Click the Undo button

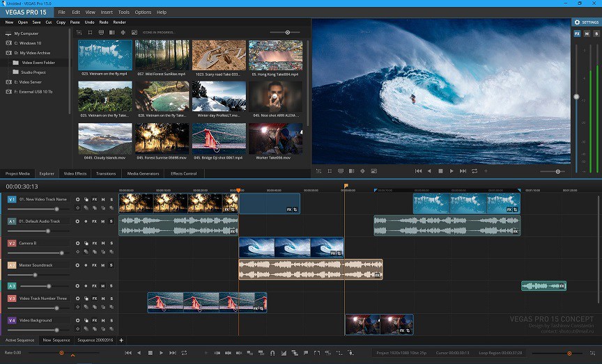[x=89, y=22]
